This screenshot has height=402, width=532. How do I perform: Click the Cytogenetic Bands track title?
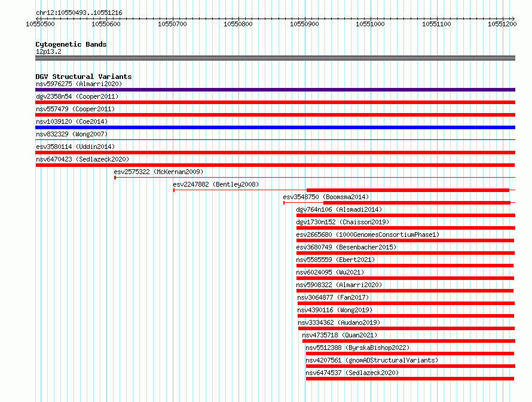click(71, 44)
